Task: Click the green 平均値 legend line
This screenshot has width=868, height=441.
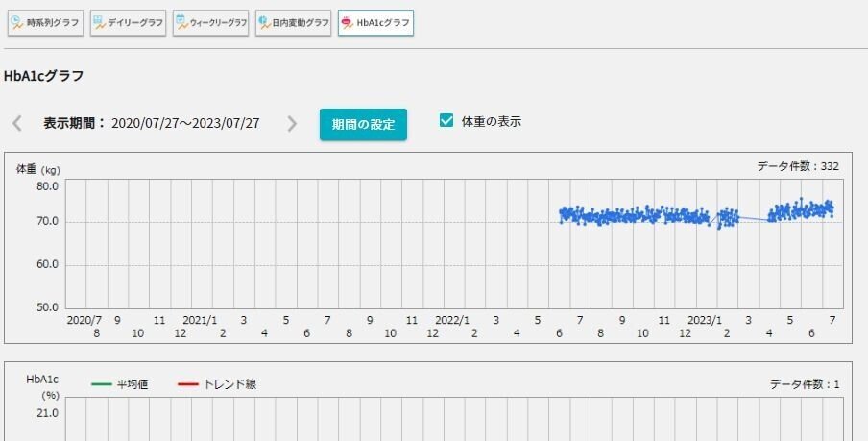Action: coord(102,384)
